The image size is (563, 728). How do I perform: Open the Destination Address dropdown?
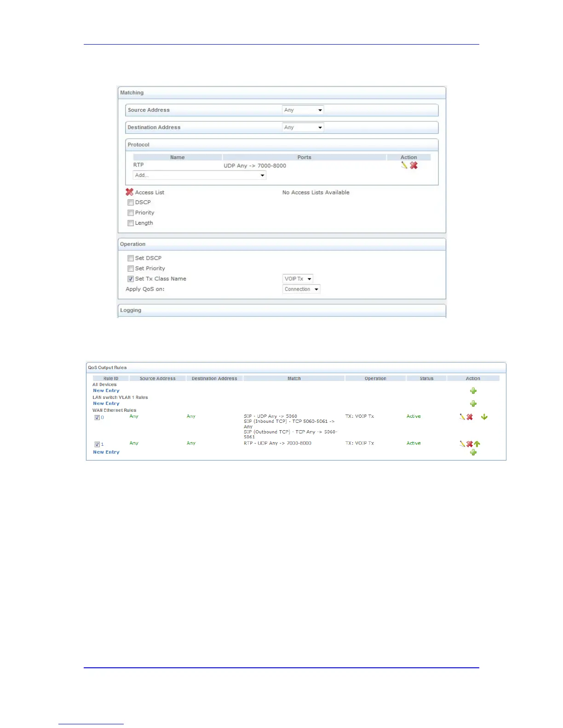tap(303, 127)
